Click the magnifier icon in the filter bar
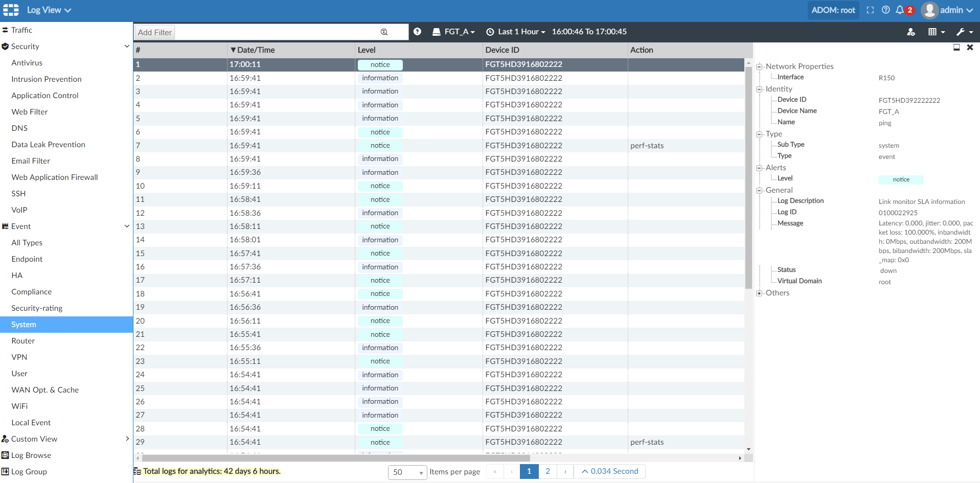980x483 pixels. coord(383,32)
